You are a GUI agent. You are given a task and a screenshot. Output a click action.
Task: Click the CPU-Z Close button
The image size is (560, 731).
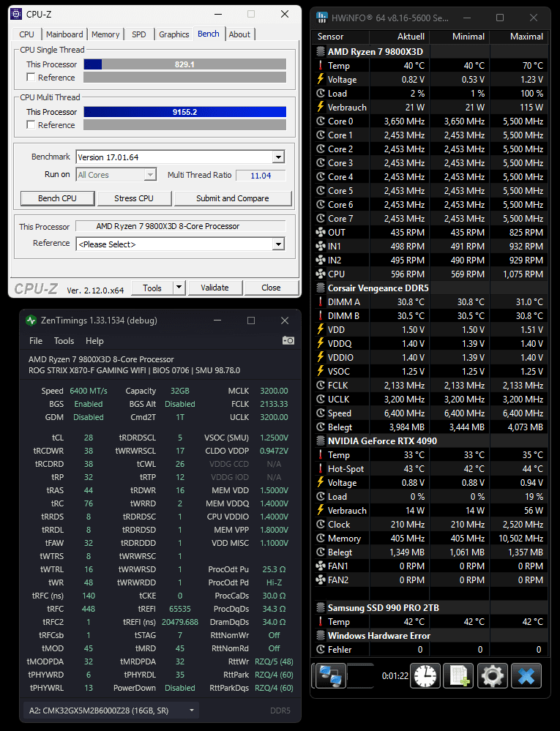coord(271,288)
